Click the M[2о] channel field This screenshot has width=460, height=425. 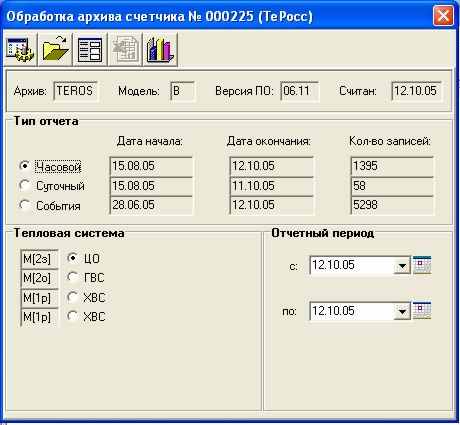click(x=39, y=278)
